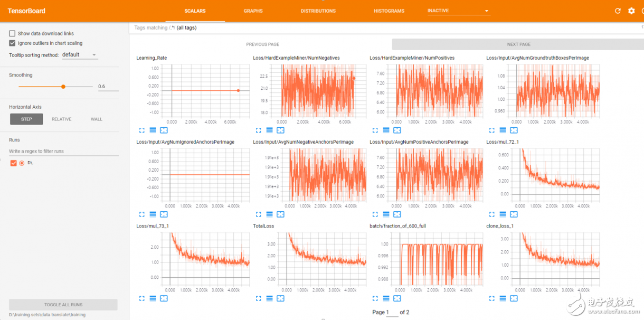Open TensorBoard settings via the gear icon
The height and width of the screenshot is (320, 644).
(630, 11)
